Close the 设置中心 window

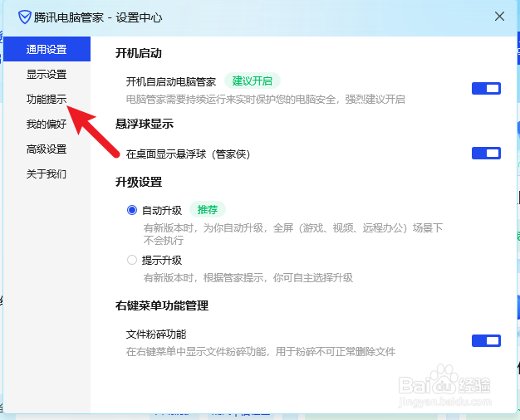[x=499, y=17]
